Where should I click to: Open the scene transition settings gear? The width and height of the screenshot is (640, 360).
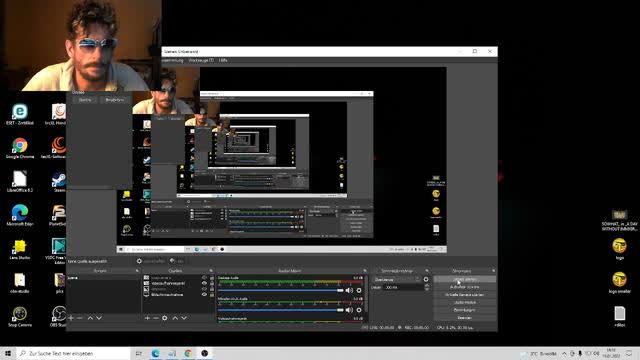coord(426,280)
